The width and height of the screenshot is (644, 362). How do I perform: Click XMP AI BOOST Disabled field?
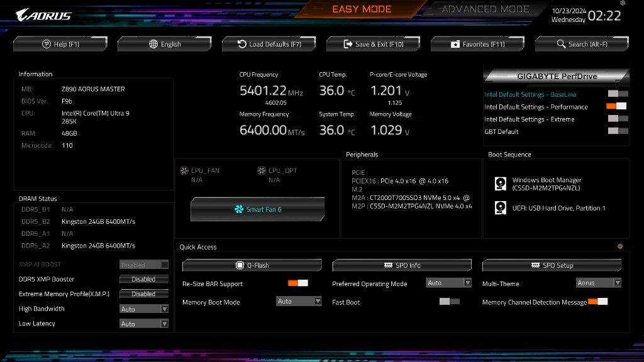[x=144, y=265]
